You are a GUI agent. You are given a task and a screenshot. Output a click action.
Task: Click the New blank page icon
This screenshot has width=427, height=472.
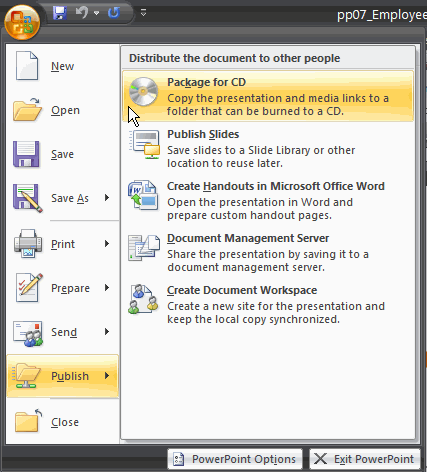pos(27,66)
